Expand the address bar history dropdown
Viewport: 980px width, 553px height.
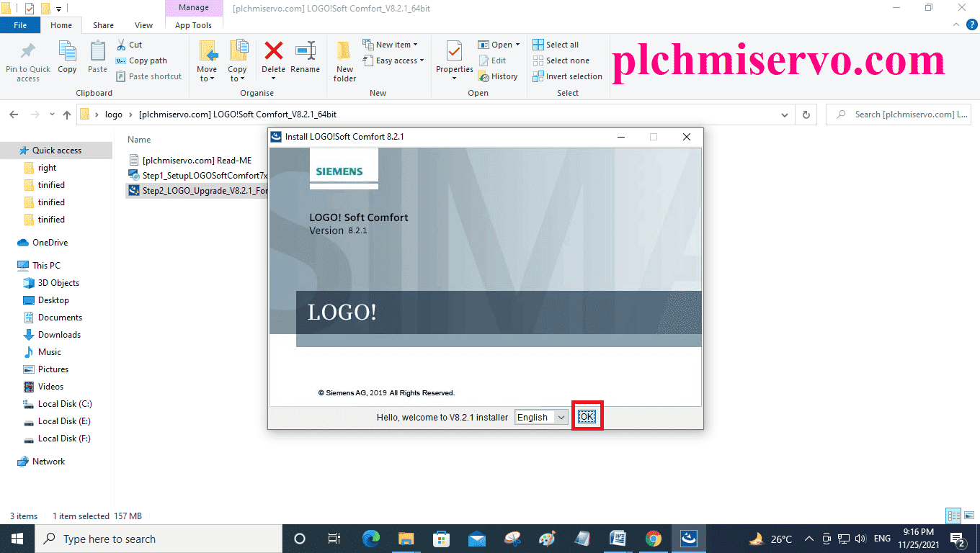[x=785, y=114]
